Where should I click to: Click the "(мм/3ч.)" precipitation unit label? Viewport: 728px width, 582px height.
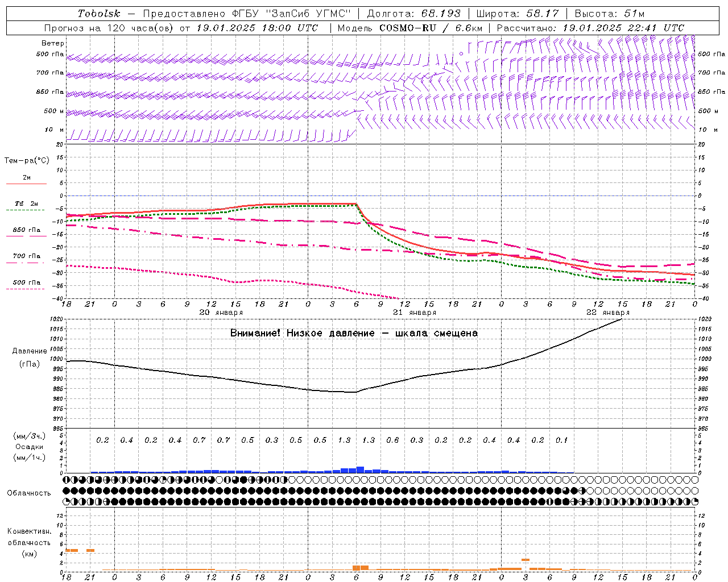[29, 436]
